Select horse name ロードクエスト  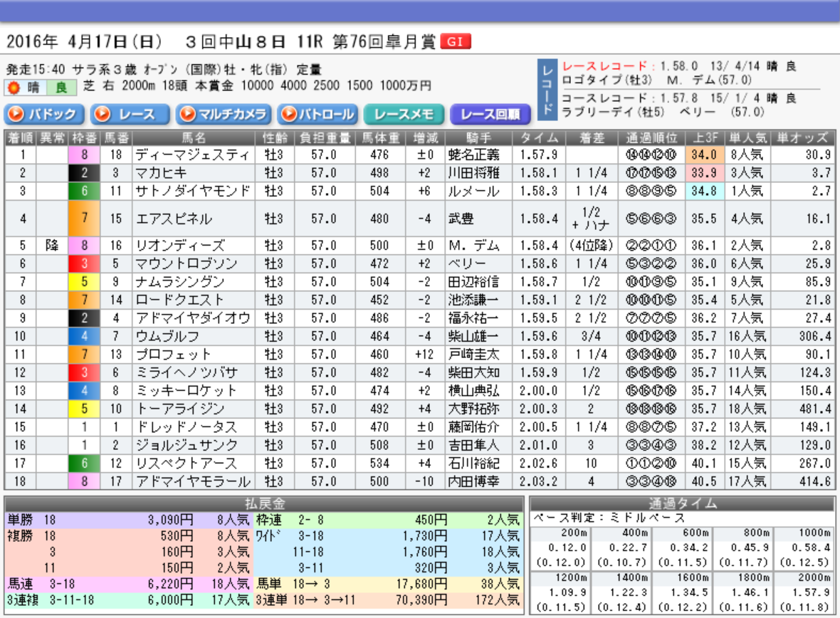click(179, 300)
